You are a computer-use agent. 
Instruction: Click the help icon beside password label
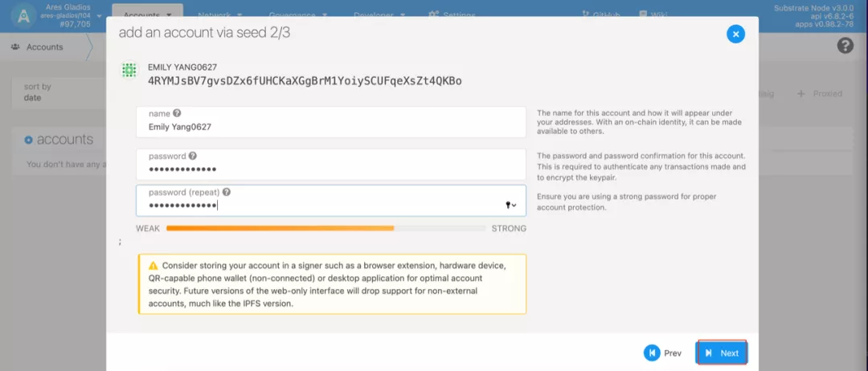[192, 156]
